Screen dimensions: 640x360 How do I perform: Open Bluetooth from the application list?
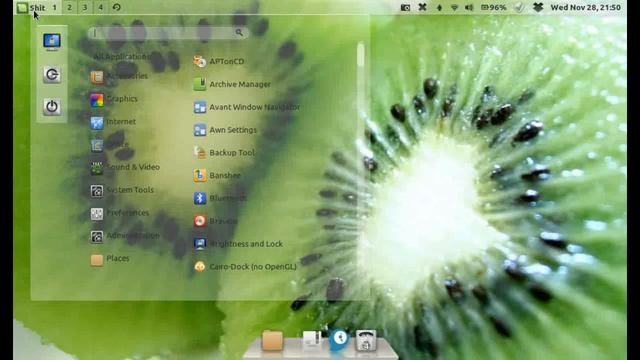(220, 198)
